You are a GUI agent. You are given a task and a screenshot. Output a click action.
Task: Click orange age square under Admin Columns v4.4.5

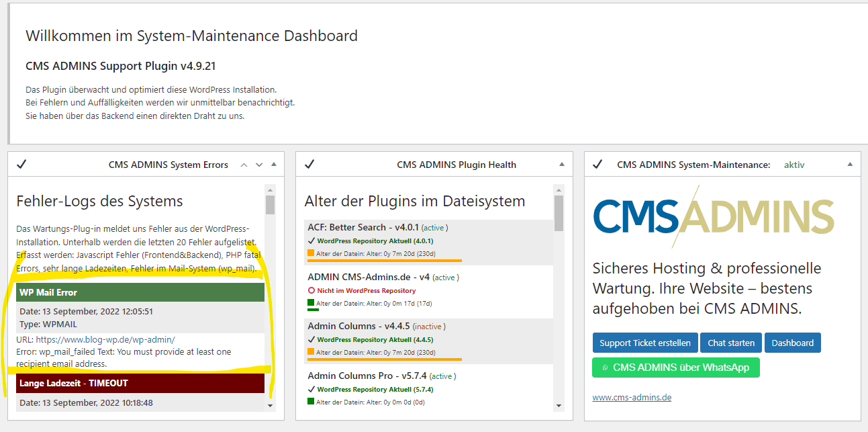[311, 352]
